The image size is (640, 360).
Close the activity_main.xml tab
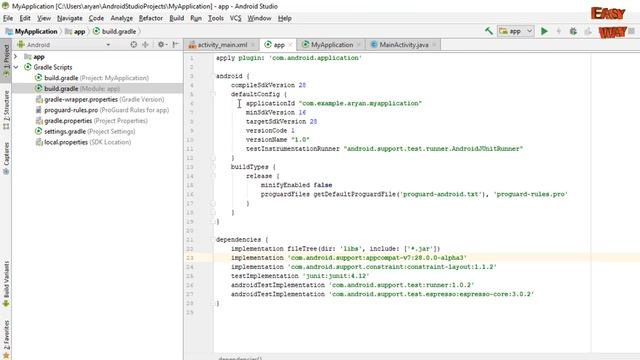pos(253,45)
